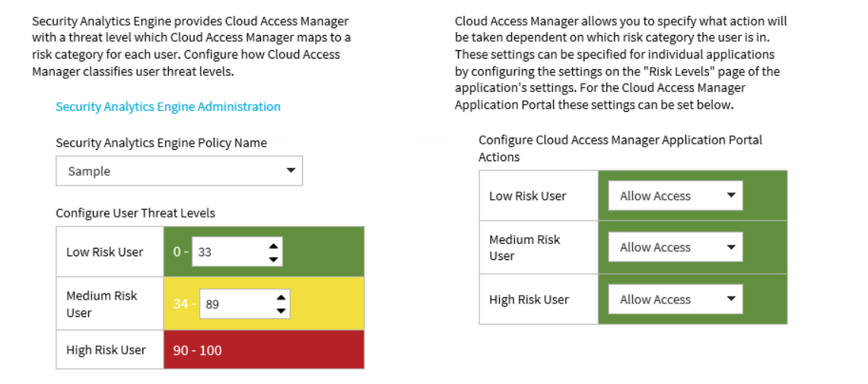This screenshot has height=384, width=868.
Task: Click the High Risk User action row label
Action: tap(529, 300)
